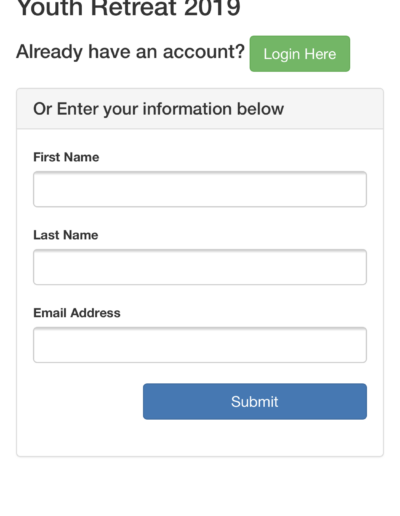Place cursor in field under Email Address

click(200, 345)
